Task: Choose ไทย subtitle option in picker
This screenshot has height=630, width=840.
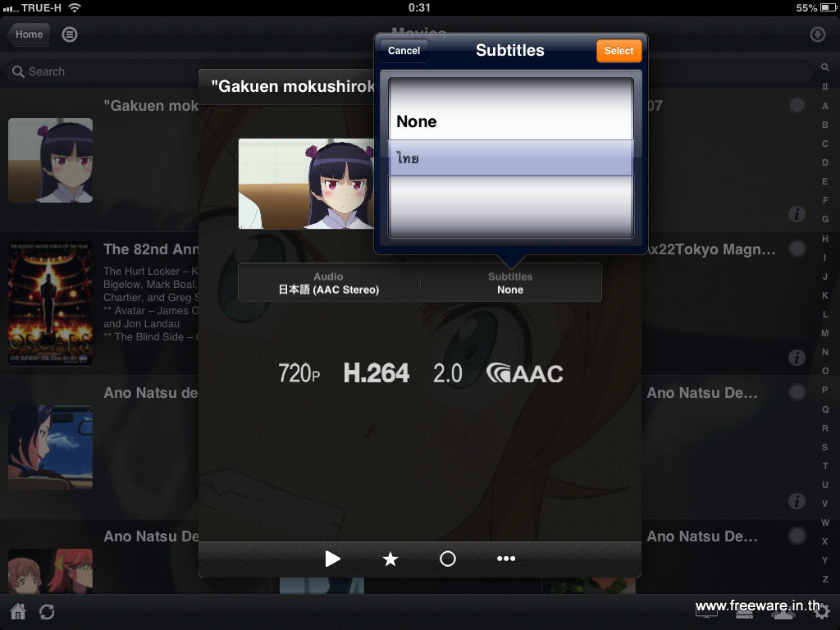Action: tap(510, 158)
